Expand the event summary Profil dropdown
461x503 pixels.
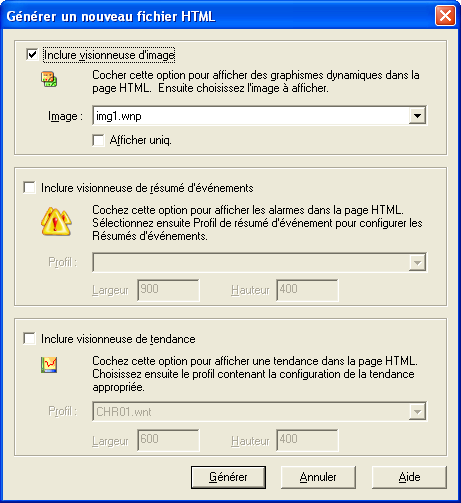tap(417, 262)
